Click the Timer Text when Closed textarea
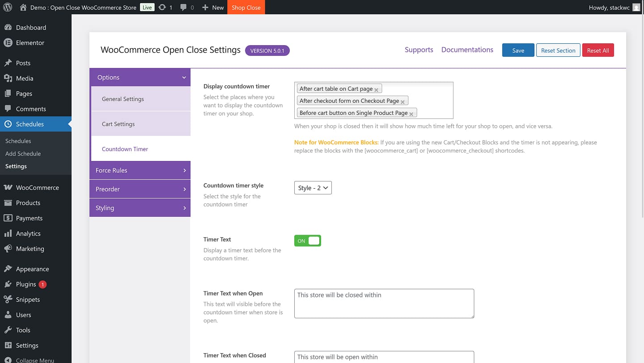644x363 pixels. pos(384,357)
